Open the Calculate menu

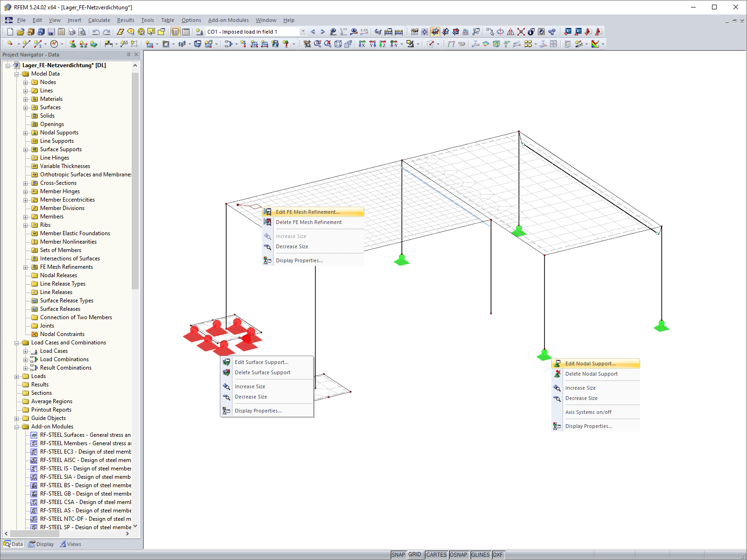click(99, 20)
